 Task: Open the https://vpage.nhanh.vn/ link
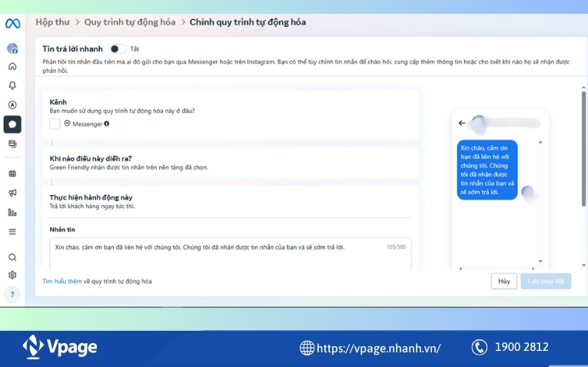point(379,348)
